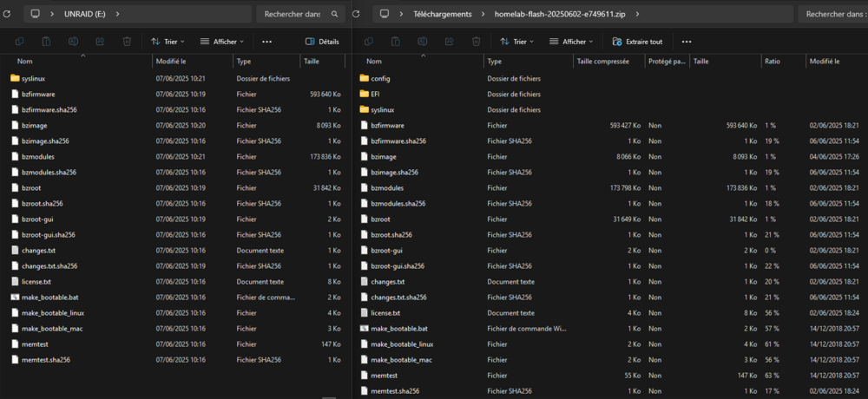
Task: Click the rename icon in left window toolbar
Action: 73,42
